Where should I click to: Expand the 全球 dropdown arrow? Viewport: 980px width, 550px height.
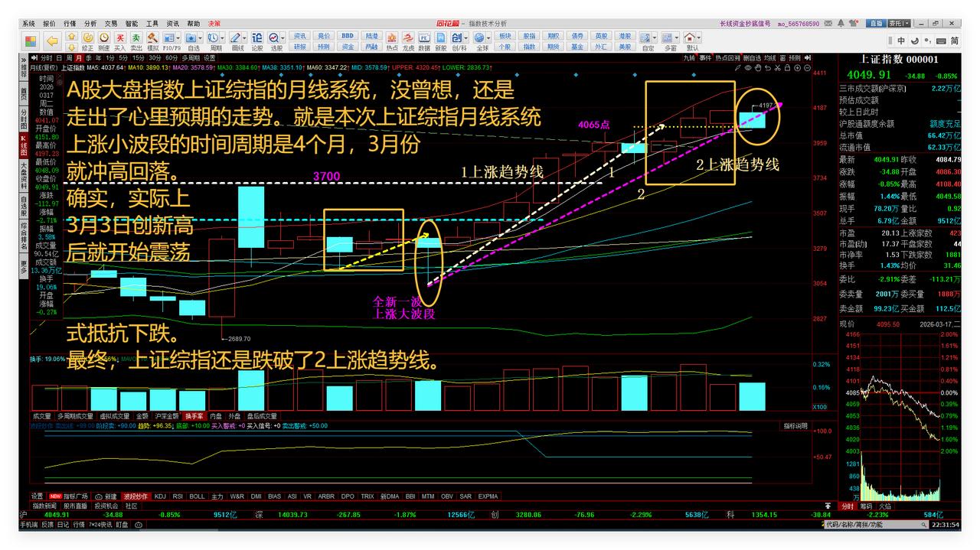tap(489, 38)
